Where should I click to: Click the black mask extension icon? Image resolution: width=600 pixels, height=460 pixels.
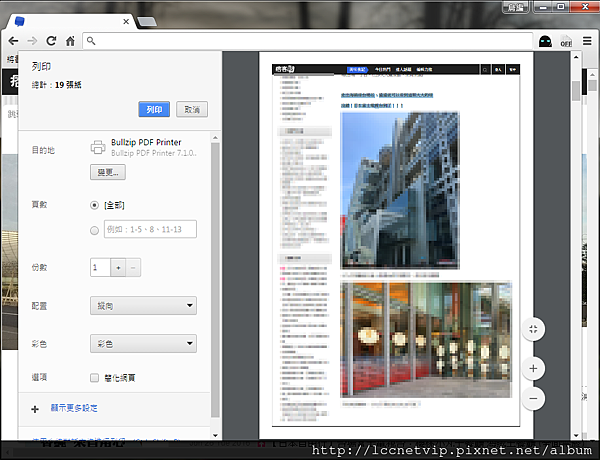click(x=546, y=41)
